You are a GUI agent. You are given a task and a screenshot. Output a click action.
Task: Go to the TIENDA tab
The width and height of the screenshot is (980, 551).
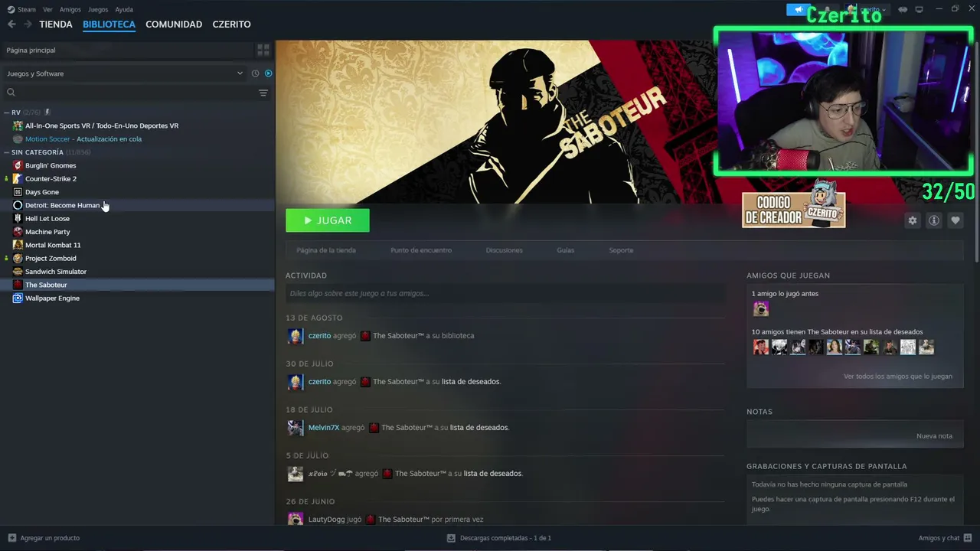pyautogui.click(x=56, y=24)
